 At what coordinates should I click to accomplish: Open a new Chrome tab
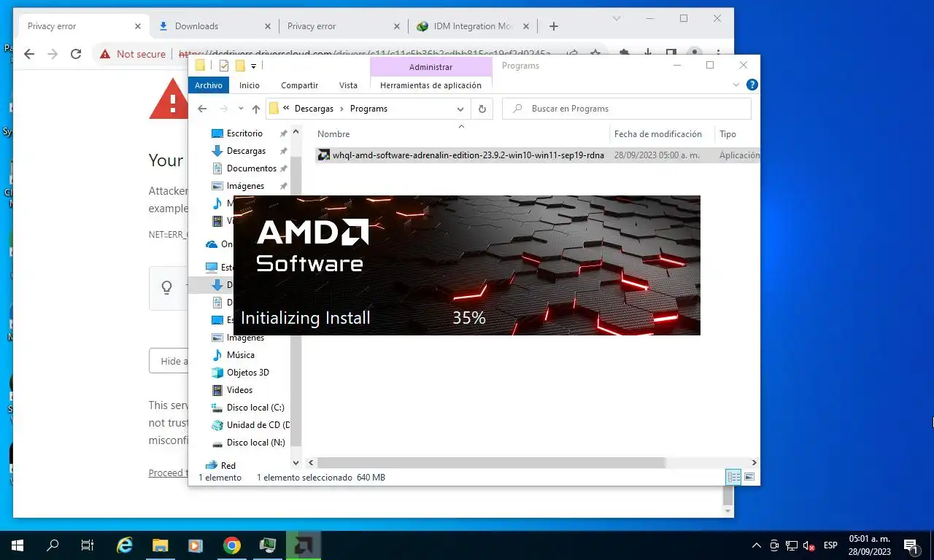point(554,26)
